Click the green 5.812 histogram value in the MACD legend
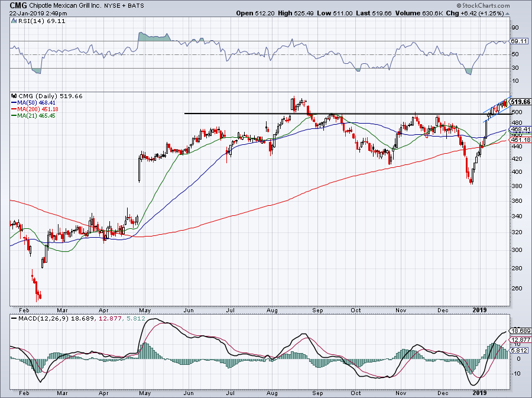Image resolution: width=532 pixels, height=398 pixels. (136, 319)
